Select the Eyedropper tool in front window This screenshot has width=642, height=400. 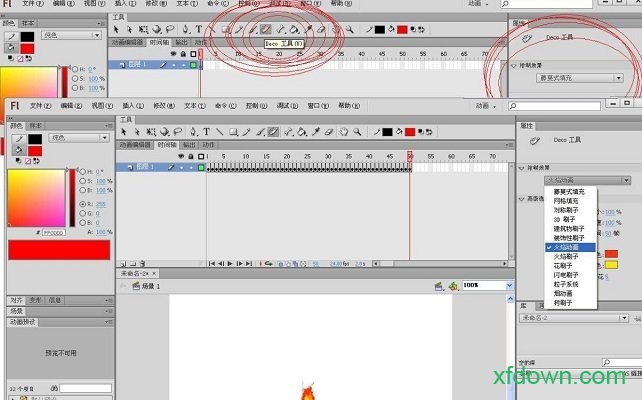click(316, 131)
